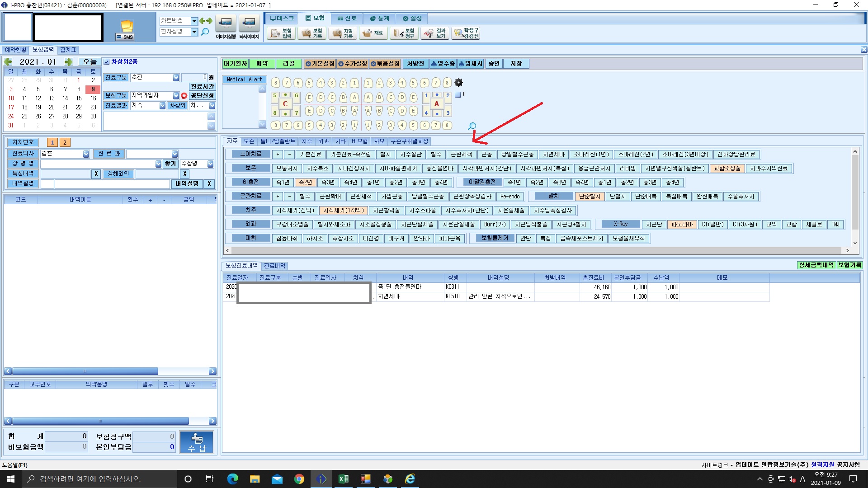The width and height of the screenshot is (868, 488).
Task: Expand the 진료과 dropdown
Action: pyautogui.click(x=175, y=154)
